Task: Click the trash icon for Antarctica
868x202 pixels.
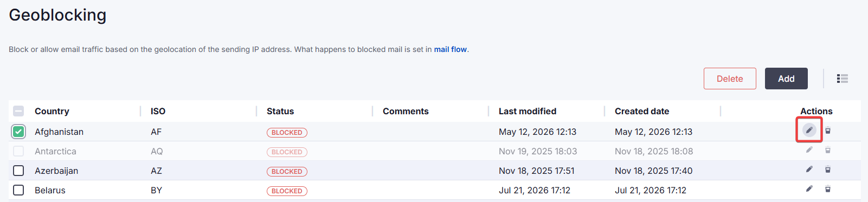Action: click(828, 150)
